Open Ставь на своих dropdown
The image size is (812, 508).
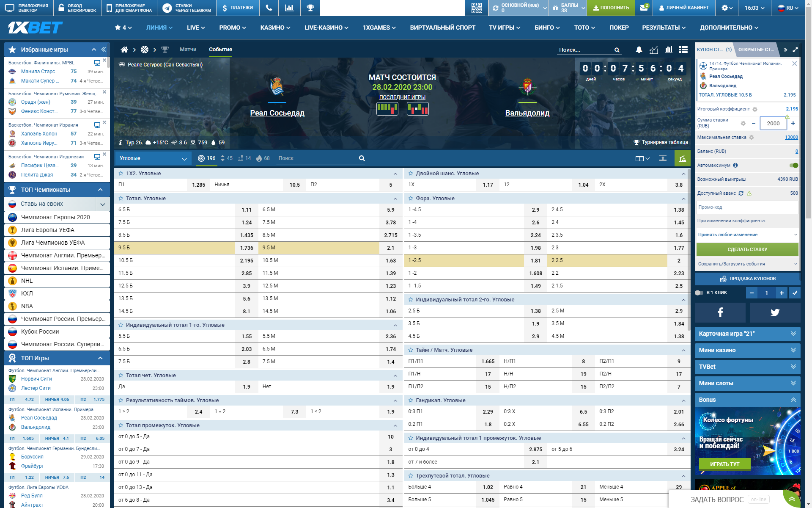(x=57, y=204)
